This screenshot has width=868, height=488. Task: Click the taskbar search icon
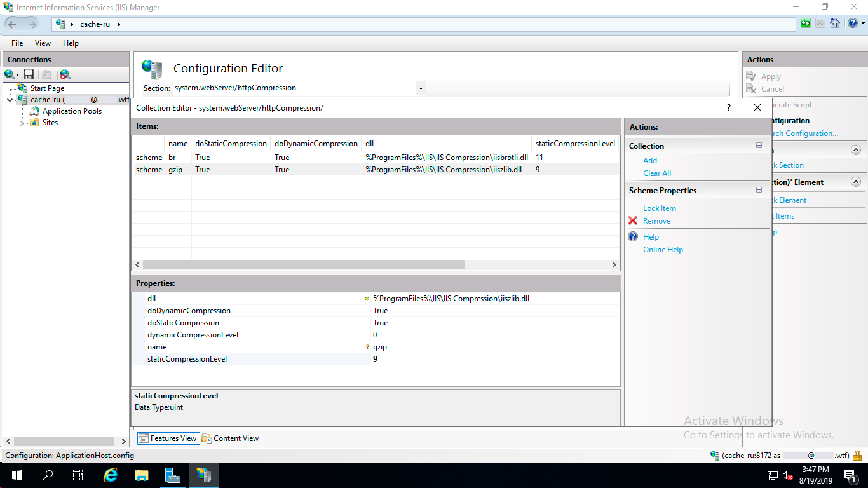pyautogui.click(x=48, y=475)
